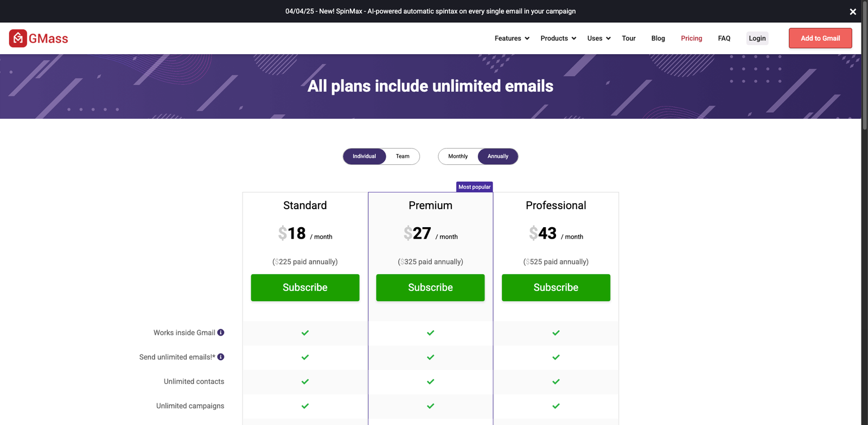The image size is (868, 425).
Task: Select the Individual plan toggle
Action: [364, 156]
